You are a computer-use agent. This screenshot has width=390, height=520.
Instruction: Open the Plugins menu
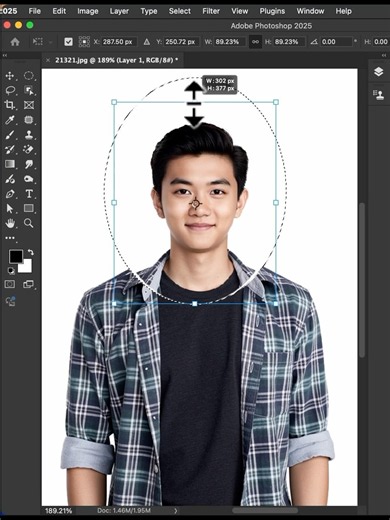point(272,11)
